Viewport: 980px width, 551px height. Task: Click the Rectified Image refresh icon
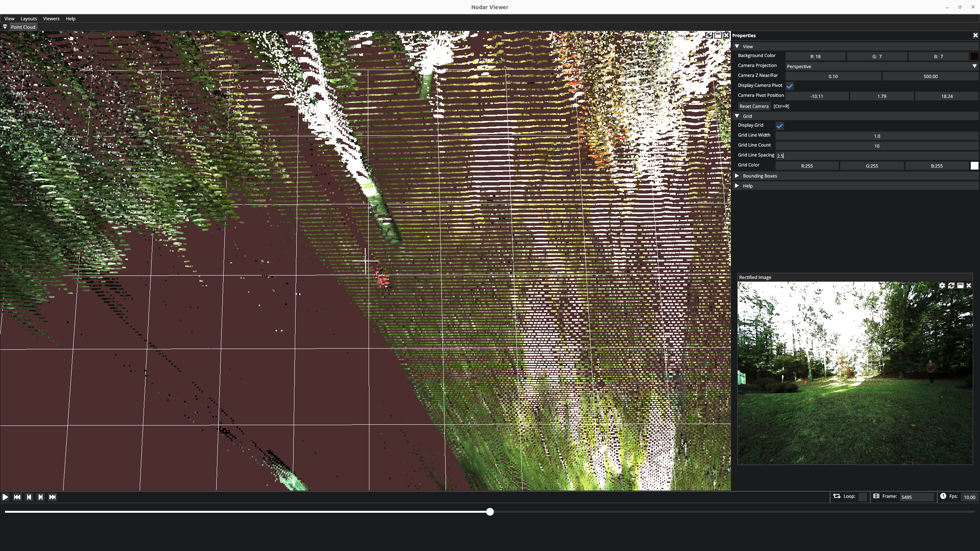tap(951, 285)
